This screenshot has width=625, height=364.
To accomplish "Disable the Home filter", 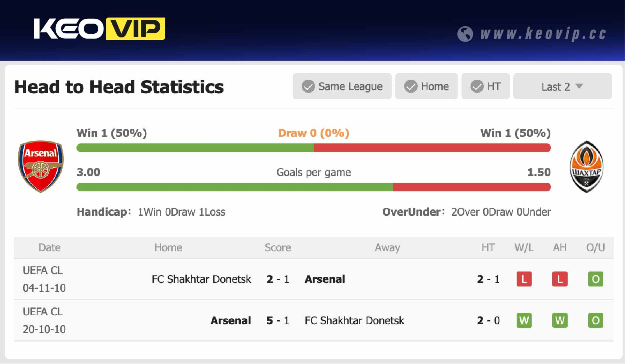I will tap(426, 86).
